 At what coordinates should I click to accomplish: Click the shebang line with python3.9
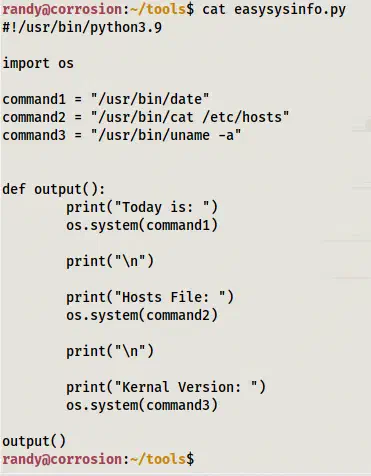click(x=82, y=27)
